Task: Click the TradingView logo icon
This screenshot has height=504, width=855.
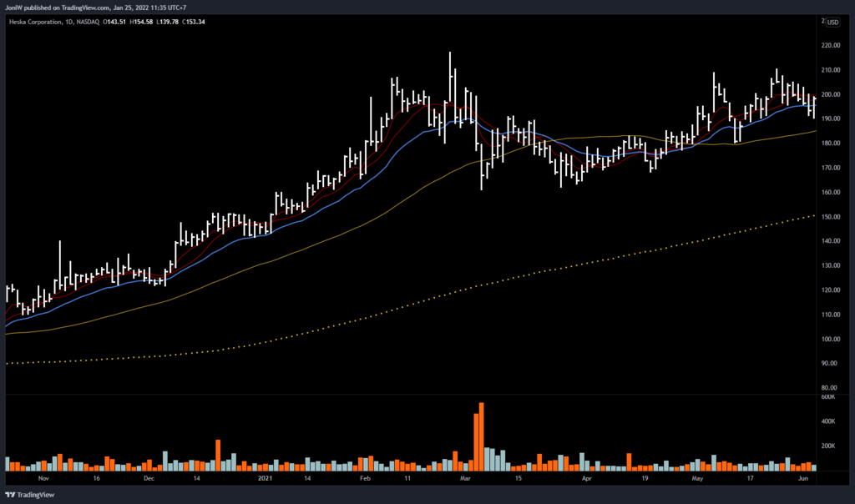Action: (x=10, y=492)
